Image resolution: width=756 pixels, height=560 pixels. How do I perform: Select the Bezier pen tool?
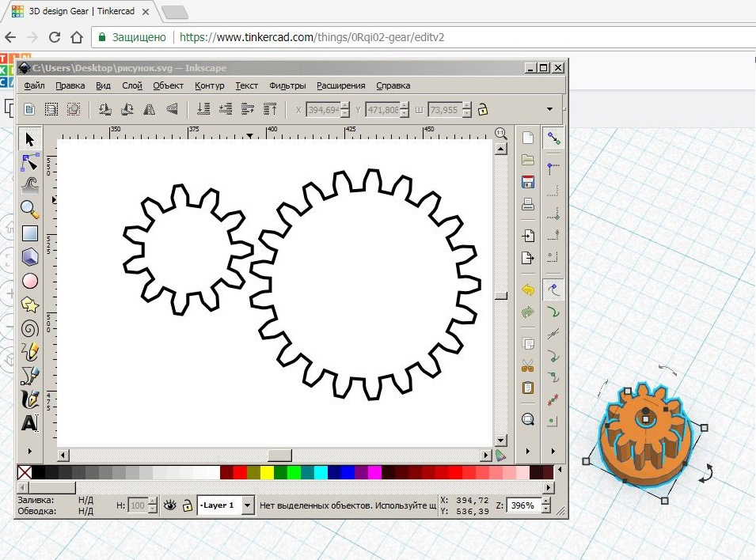(x=30, y=376)
